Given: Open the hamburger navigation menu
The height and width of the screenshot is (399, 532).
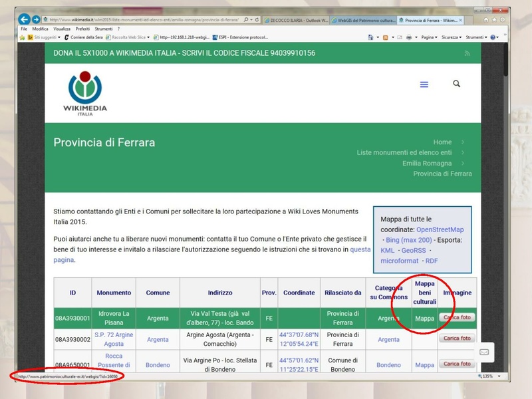Looking at the screenshot, I should click(424, 84).
